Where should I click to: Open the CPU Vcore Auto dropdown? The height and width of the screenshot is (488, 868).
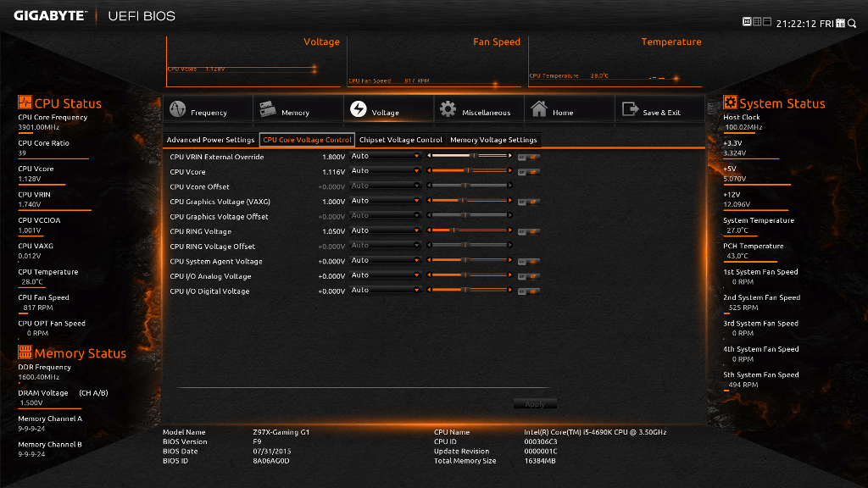click(x=386, y=171)
